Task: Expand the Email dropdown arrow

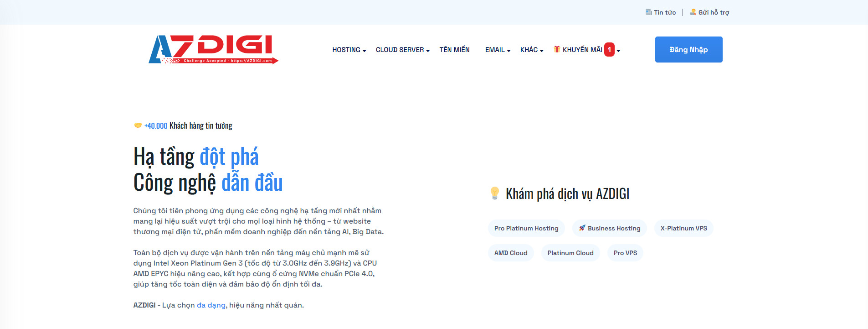Action: (508, 51)
